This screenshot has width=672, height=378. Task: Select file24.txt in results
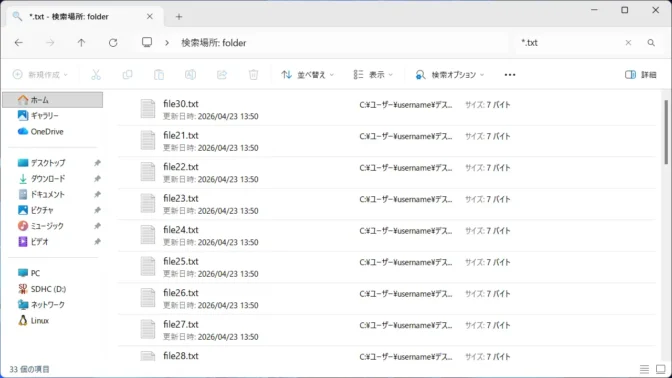pos(387,236)
